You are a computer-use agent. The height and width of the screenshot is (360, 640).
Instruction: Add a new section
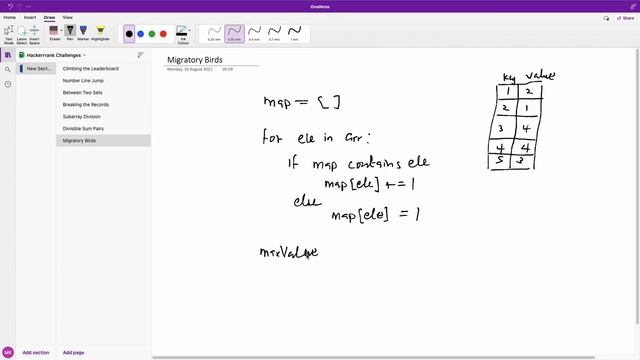(36, 352)
